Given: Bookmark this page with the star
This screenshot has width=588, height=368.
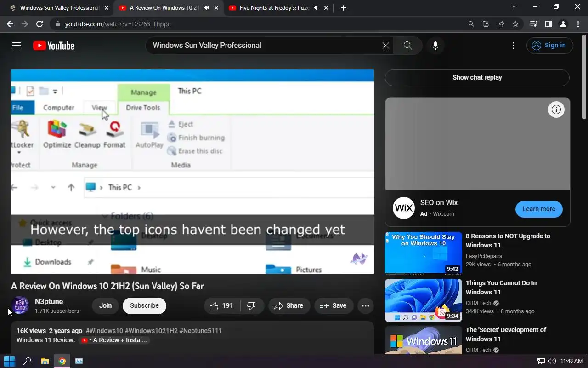Looking at the screenshot, I should tap(515, 24).
